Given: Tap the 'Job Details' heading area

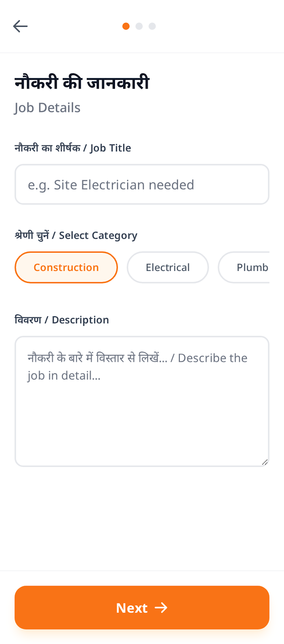Looking at the screenshot, I should (47, 107).
